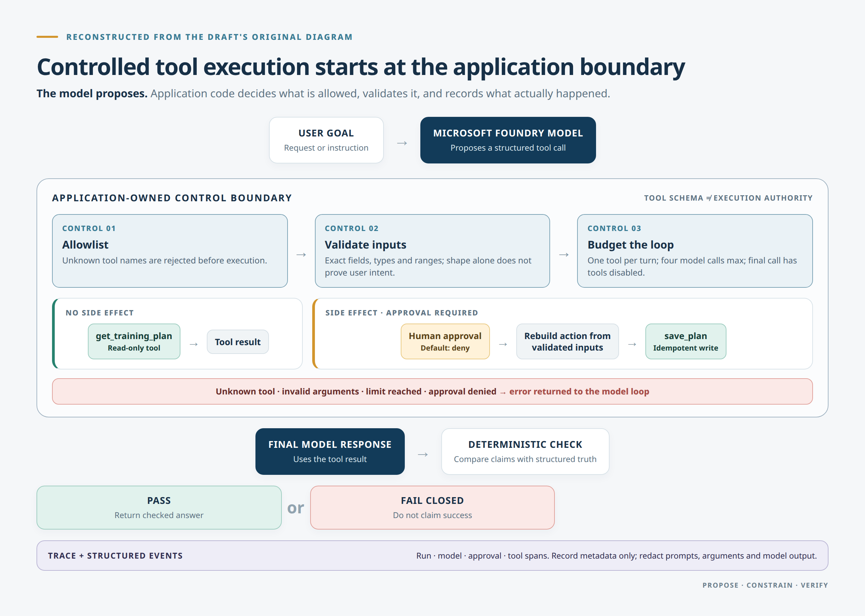
Task: Click the DETERMINISTIC CHECK box
Action: 525,452
